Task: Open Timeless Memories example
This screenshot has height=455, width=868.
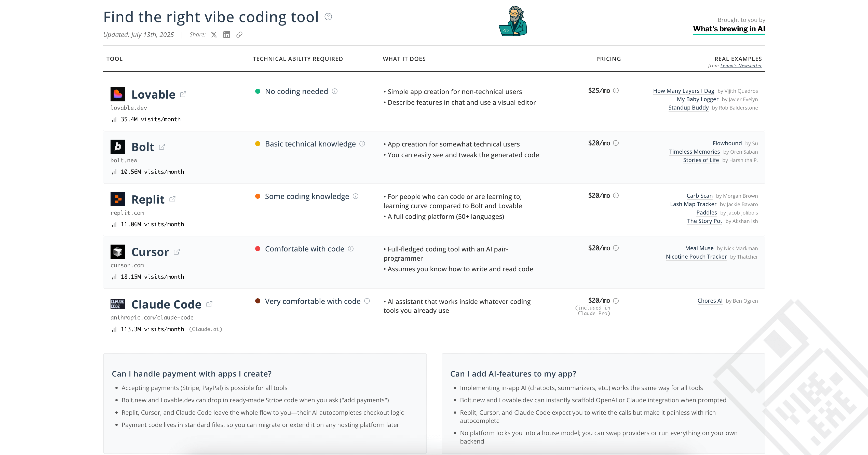Action: click(x=694, y=152)
